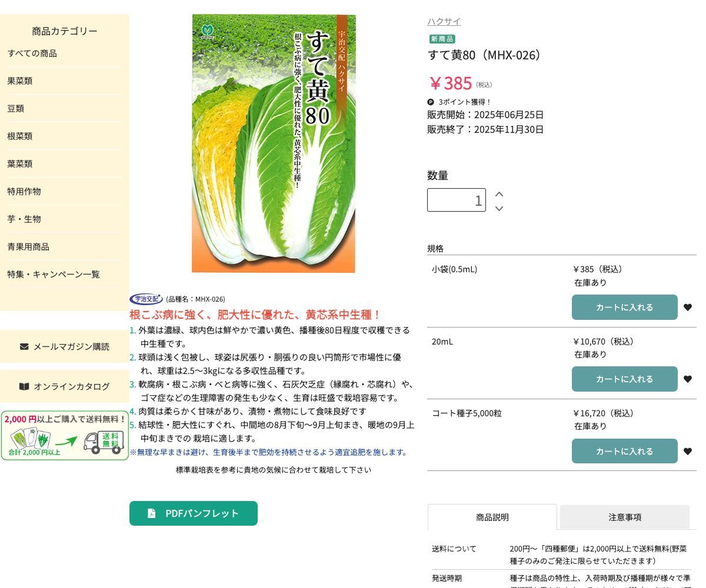
Task: Click the すて黄80 seed packet image
Action: 274,143
